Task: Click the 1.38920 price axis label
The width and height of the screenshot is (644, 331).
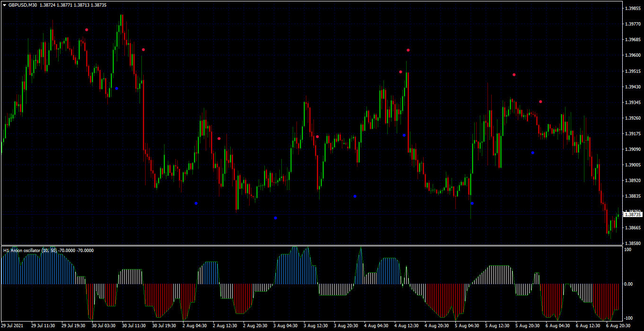Action: pyautogui.click(x=633, y=181)
